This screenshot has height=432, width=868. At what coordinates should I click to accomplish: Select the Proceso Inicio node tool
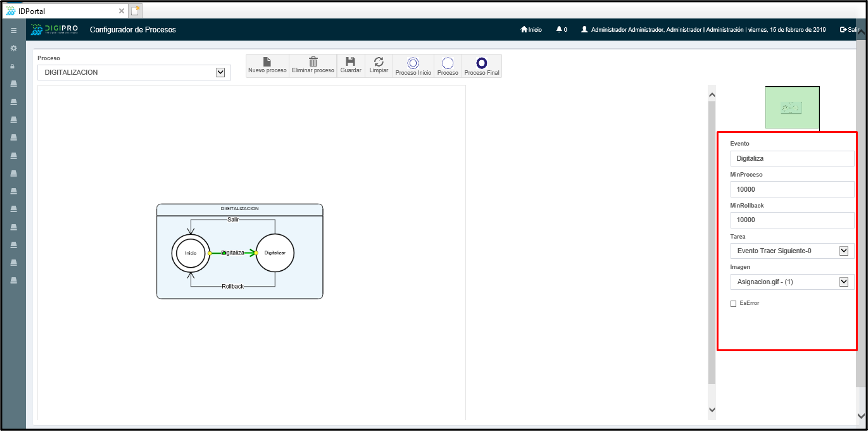point(413,63)
